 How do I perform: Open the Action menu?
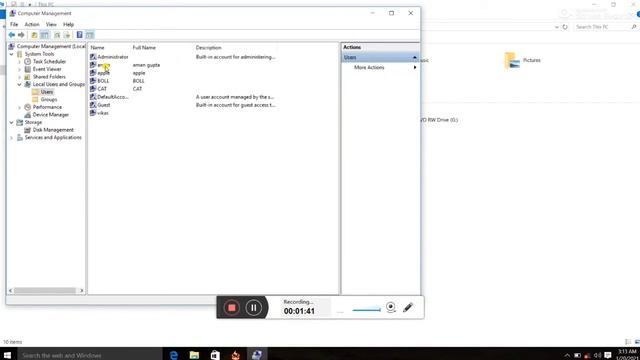[x=32, y=24]
